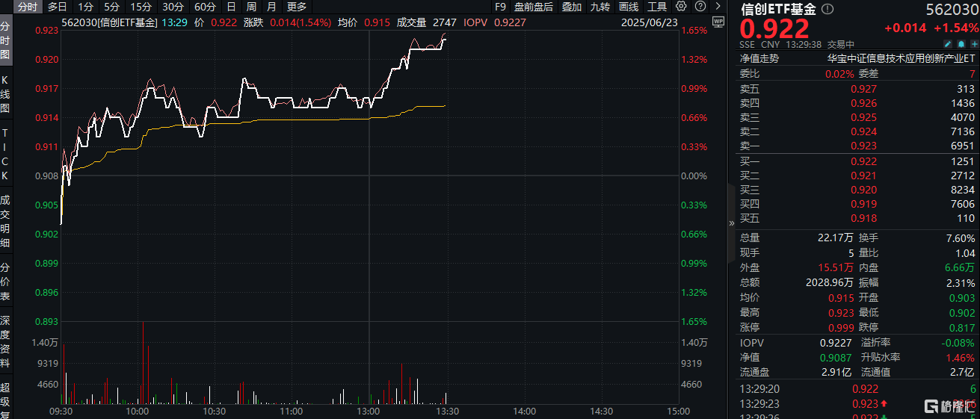Open the 更多 periods dropdown
The width and height of the screenshot is (980, 419).
point(297,7)
